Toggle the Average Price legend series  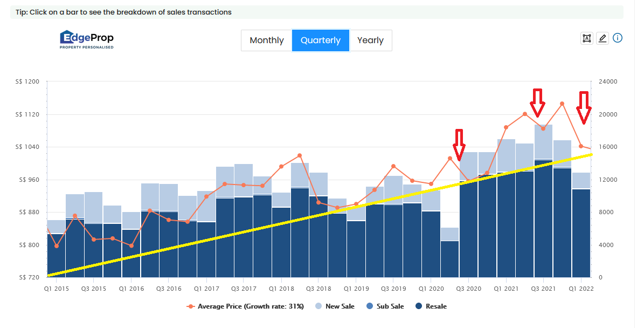point(245,306)
